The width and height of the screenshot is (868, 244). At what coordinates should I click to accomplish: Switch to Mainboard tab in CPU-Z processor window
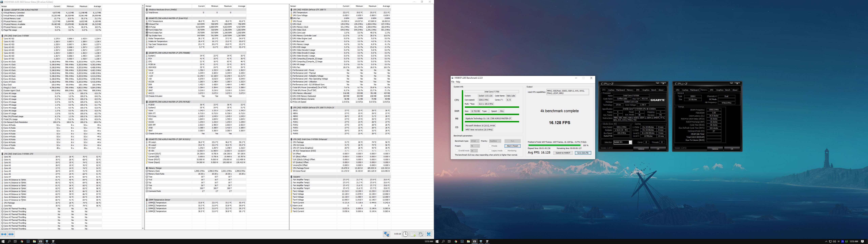(x=621, y=90)
